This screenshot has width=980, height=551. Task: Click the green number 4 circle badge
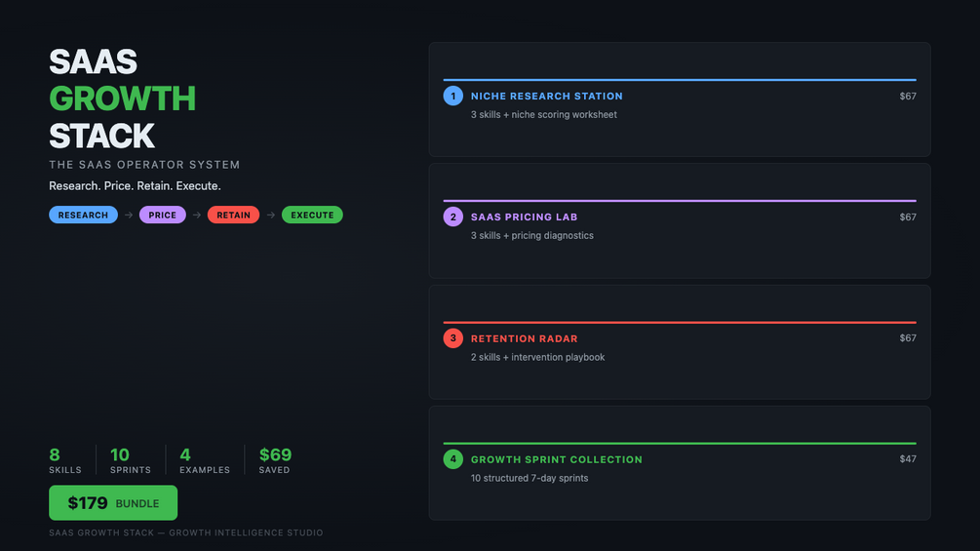pyautogui.click(x=452, y=459)
